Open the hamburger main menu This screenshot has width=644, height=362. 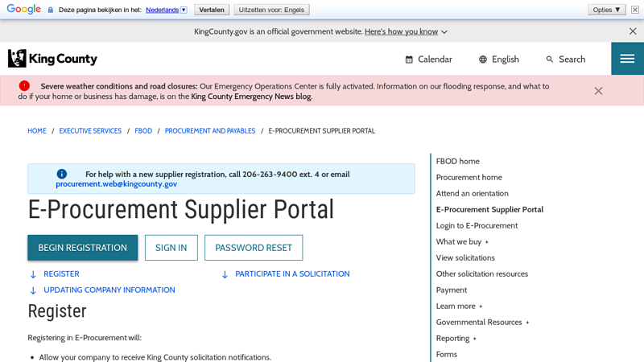tap(627, 59)
